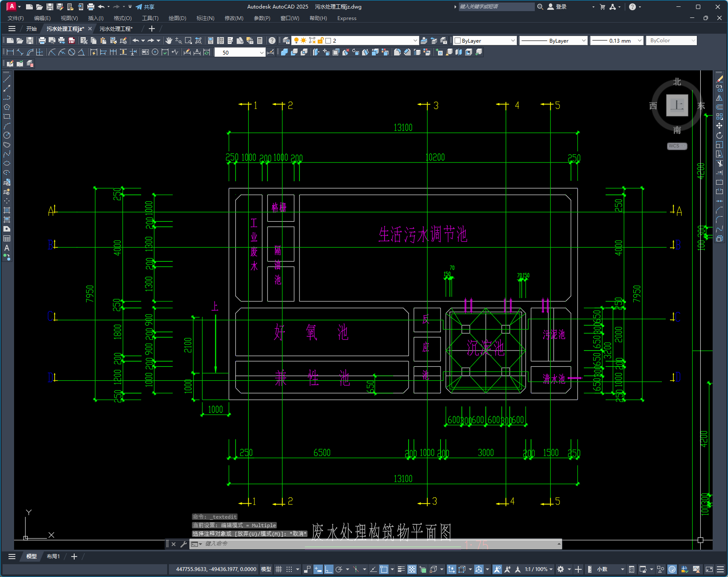This screenshot has height=577, width=728.
Task: Open the Layer Properties Manager icon
Action: [x=286, y=41]
